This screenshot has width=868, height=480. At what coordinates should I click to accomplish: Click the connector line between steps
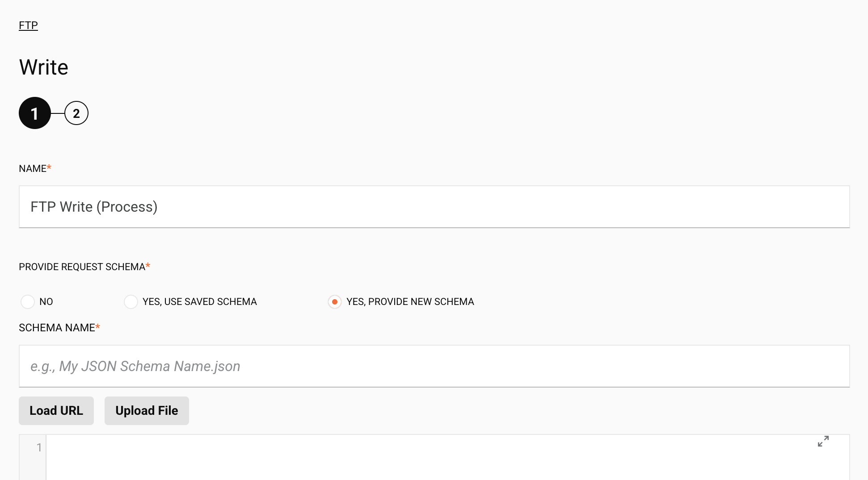click(58, 113)
